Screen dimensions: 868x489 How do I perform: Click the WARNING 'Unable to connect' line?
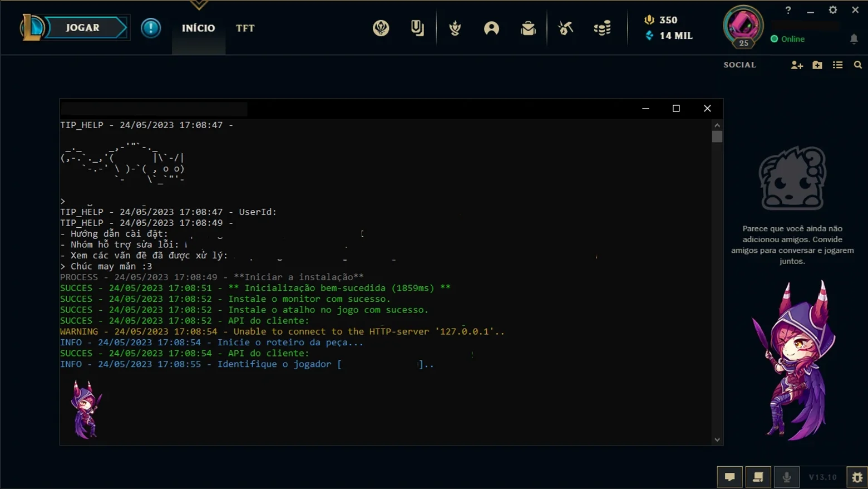tap(283, 331)
